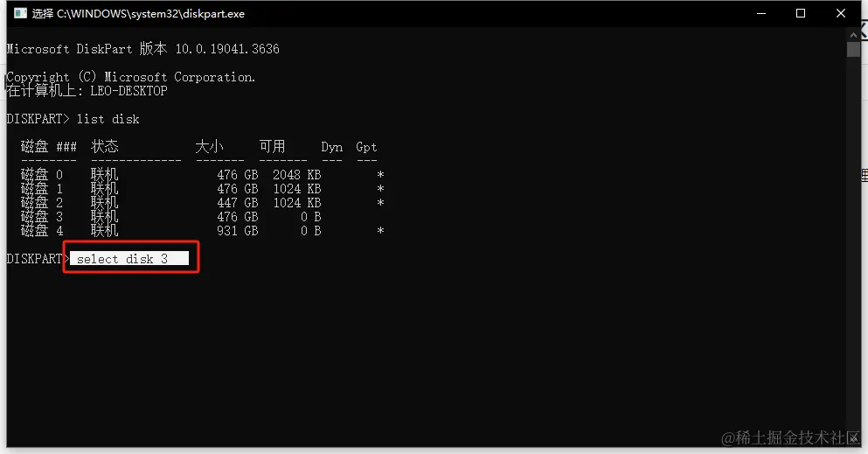The image size is (868, 454).
Task: Click the scrollbar up arrow
Action: point(853,34)
